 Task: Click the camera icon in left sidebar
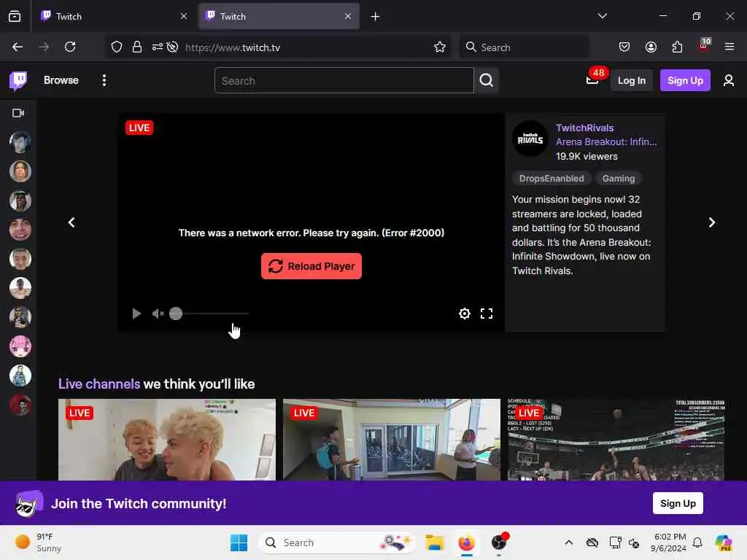(x=18, y=113)
